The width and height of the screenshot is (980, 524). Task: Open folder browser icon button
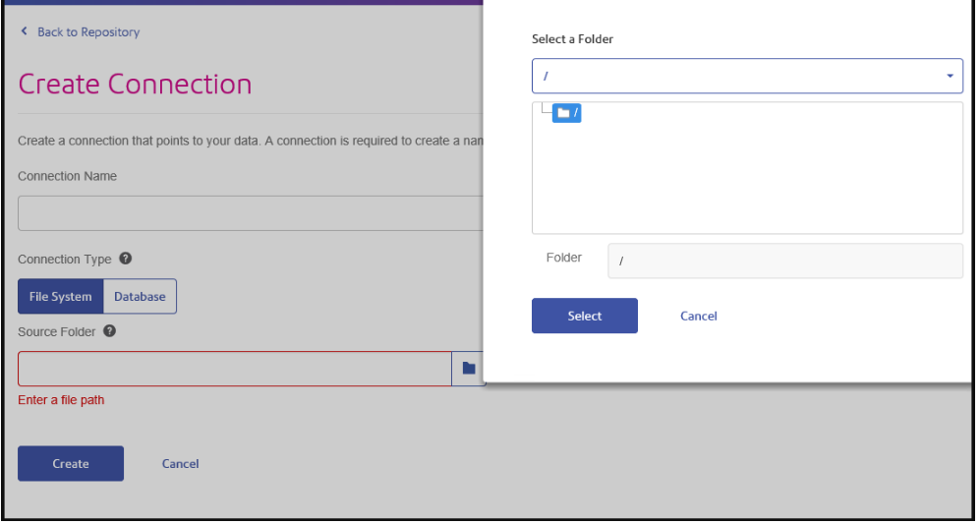[x=469, y=369]
